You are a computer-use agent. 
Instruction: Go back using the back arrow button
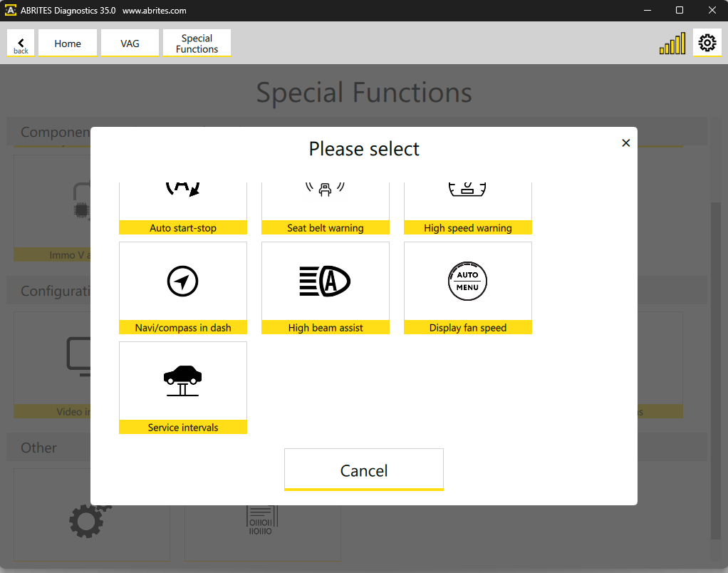pyautogui.click(x=21, y=43)
